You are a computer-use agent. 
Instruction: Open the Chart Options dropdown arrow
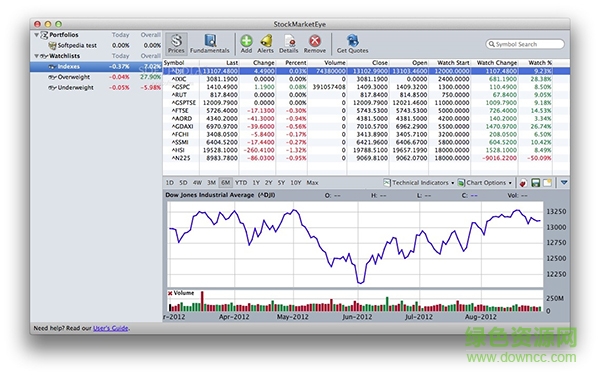(510, 183)
